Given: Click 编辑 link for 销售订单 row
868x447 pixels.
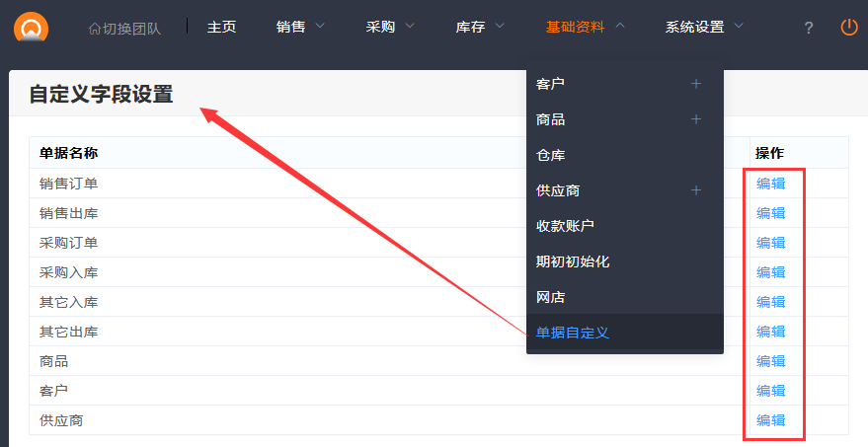Looking at the screenshot, I should pyautogui.click(x=771, y=184).
